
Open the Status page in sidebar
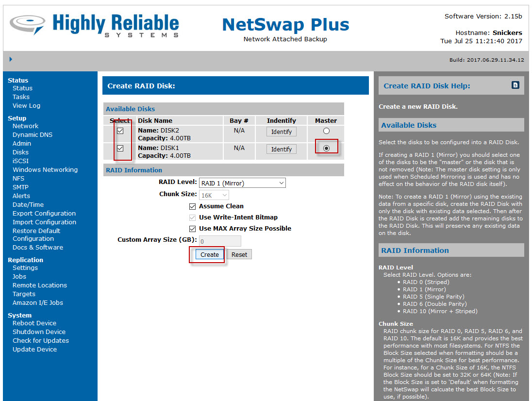tap(22, 88)
